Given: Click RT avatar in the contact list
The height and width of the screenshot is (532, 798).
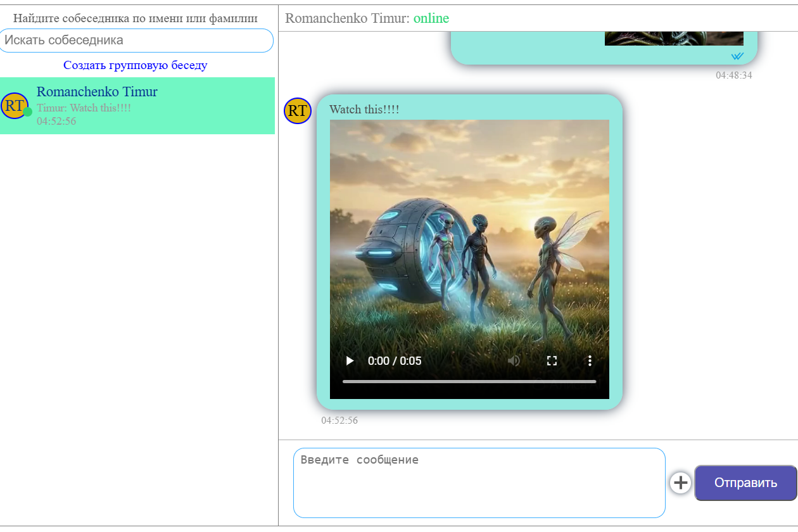Looking at the screenshot, I should point(15,106).
